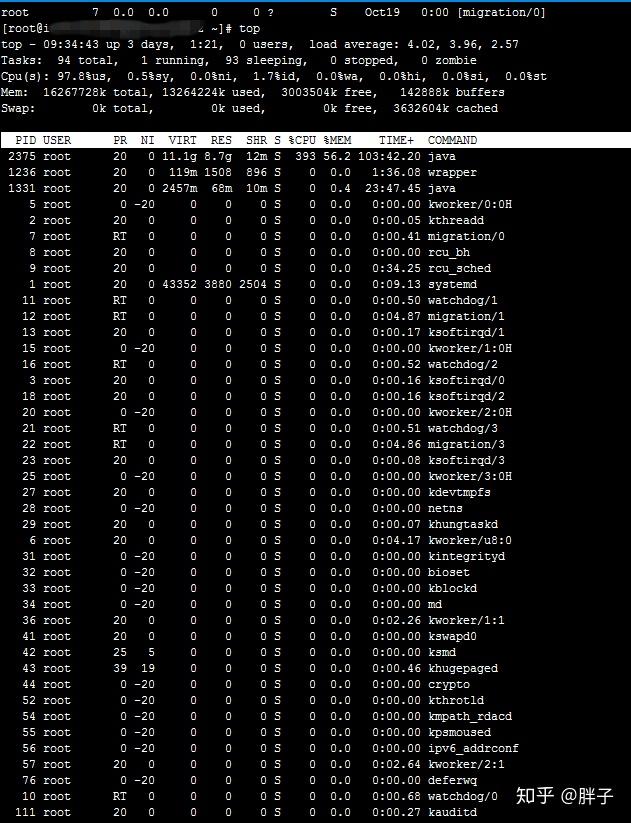Select the kthreadd process name
This screenshot has height=823, width=631.
coord(456,220)
